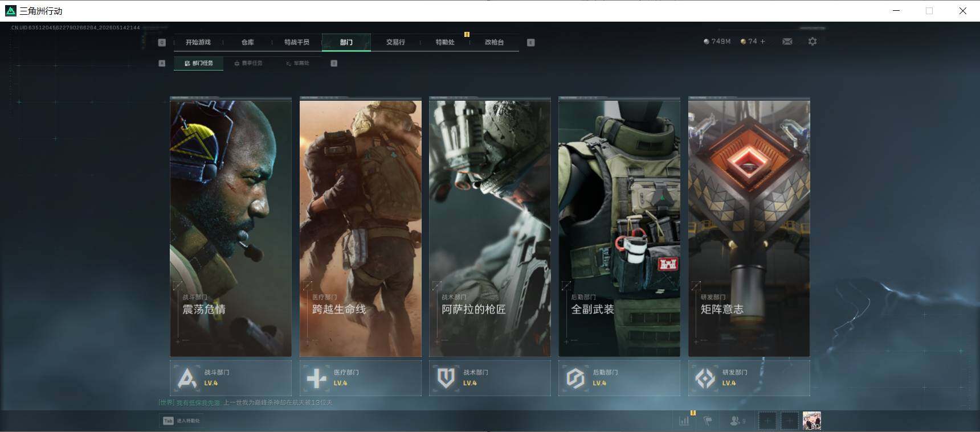
Task: Click the 研发部门 diamond emblem icon
Action: pos(705,378)
